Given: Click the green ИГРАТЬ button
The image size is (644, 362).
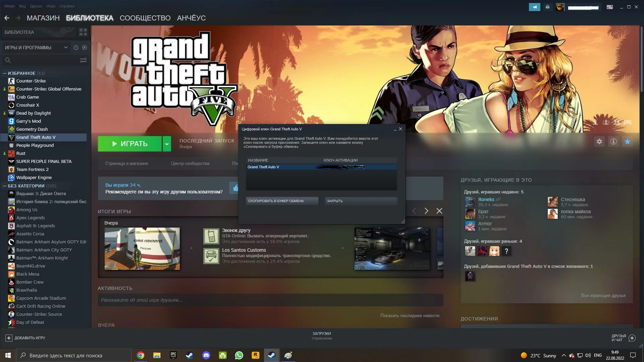Looking at the screenshot, I should point(130,144).
